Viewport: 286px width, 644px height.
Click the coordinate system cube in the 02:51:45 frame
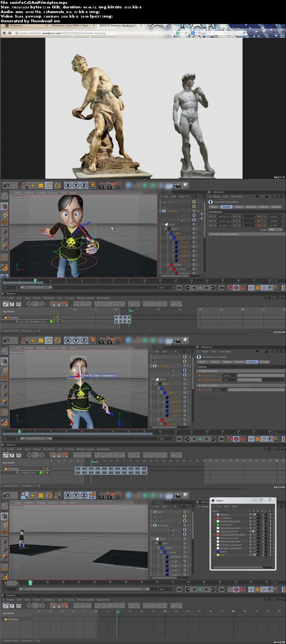(x=92, y=340)
